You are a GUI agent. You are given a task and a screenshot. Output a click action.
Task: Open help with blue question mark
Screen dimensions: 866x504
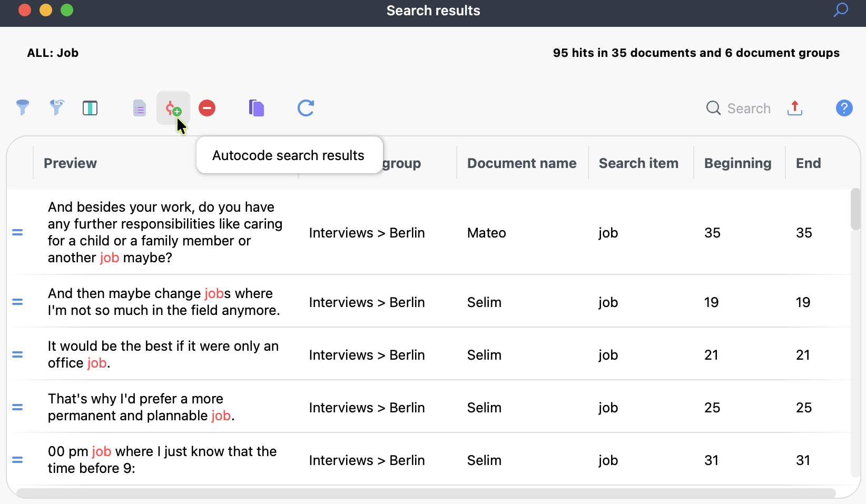[x=844, y=108]
